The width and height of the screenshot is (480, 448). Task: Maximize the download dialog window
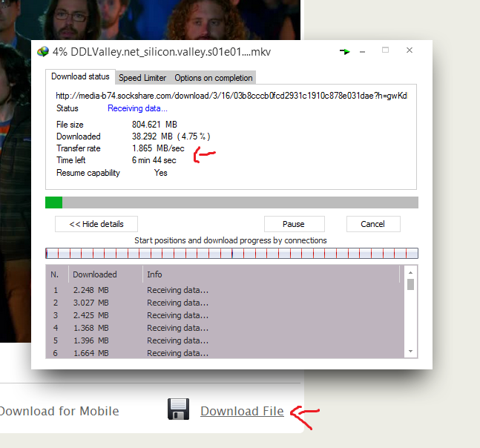point(385,50)
